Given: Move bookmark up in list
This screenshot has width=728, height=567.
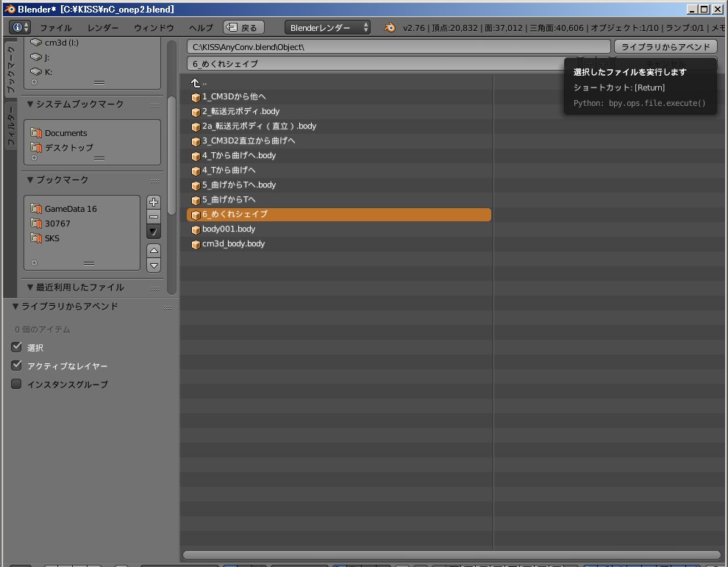Looking at the screenshot, I should coord(154,251).
